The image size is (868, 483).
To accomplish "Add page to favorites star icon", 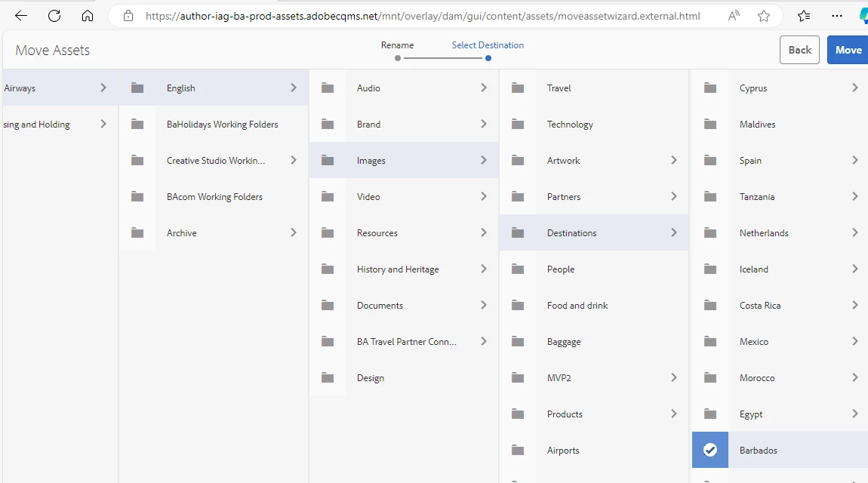I will coord(764,16).
